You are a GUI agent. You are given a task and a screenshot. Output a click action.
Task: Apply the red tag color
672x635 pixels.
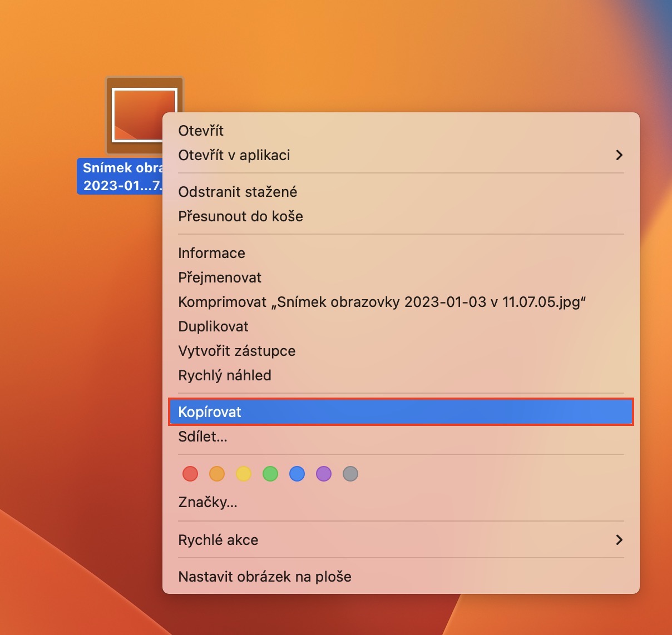click(190, 474)
